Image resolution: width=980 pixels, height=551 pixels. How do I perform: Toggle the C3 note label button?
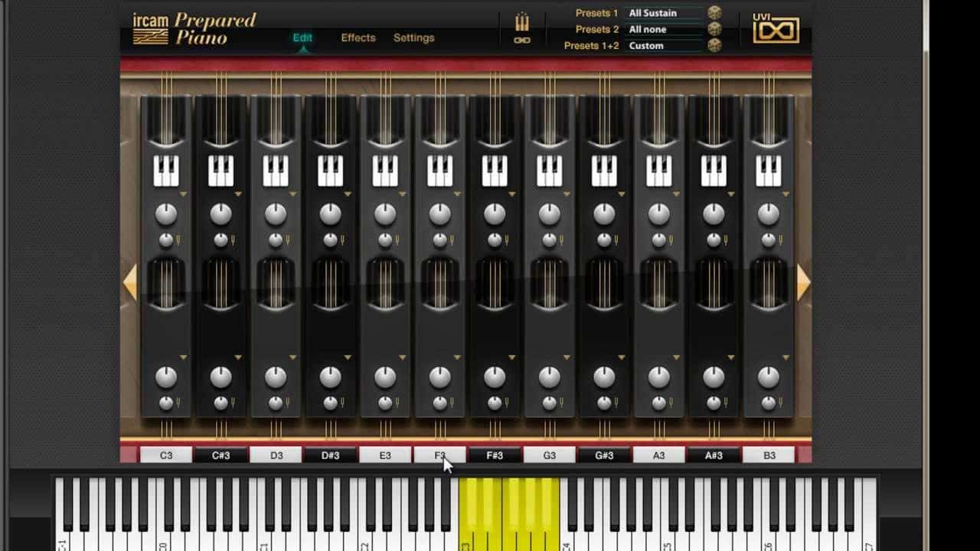pyautogui.click(x=166, y=455)
